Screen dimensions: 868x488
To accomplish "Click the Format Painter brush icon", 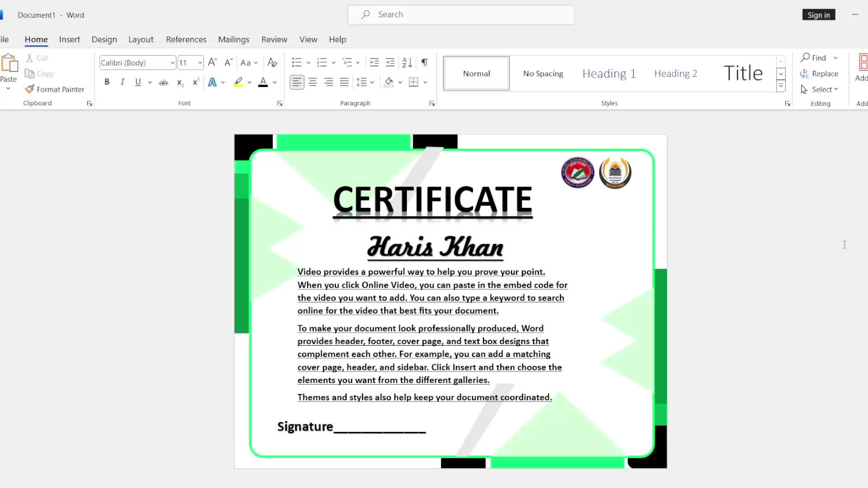I will click(30, 89).
